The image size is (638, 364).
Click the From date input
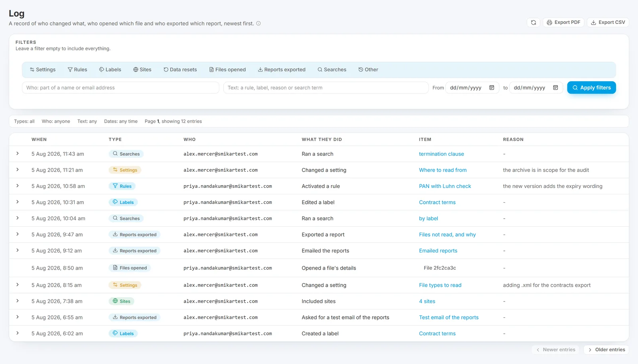472,88
